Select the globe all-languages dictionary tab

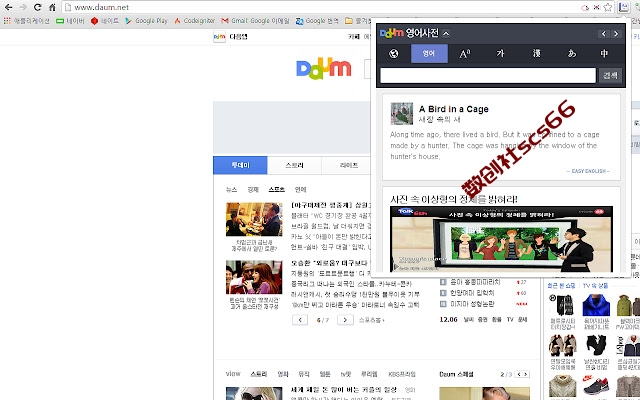393,53
